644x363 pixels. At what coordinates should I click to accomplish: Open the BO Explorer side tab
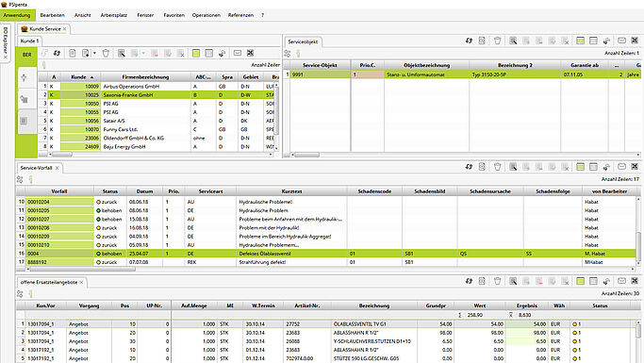click(6, 42)
